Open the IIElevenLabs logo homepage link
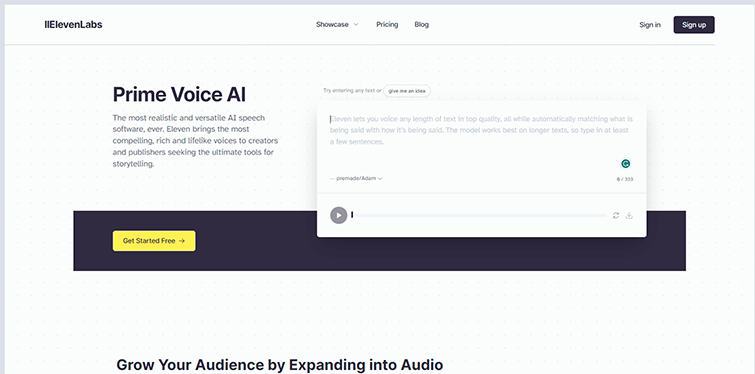755x374 pixels. tap(73, 25)
